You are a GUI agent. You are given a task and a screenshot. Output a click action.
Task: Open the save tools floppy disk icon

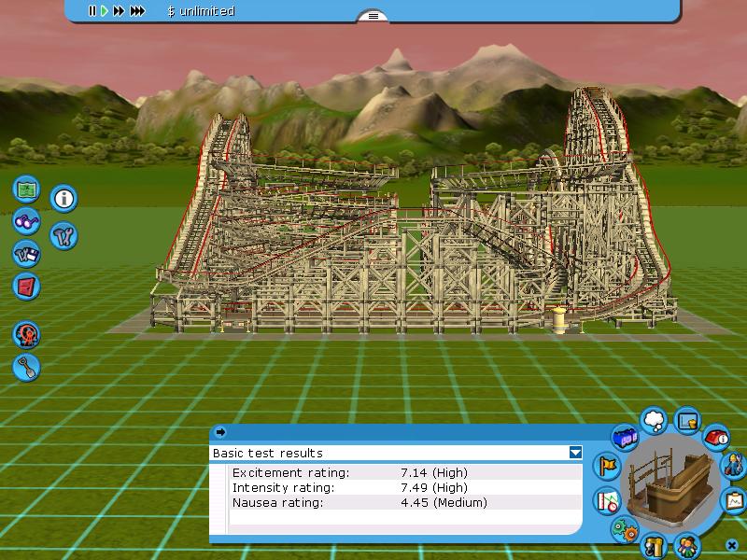[26, 254]
